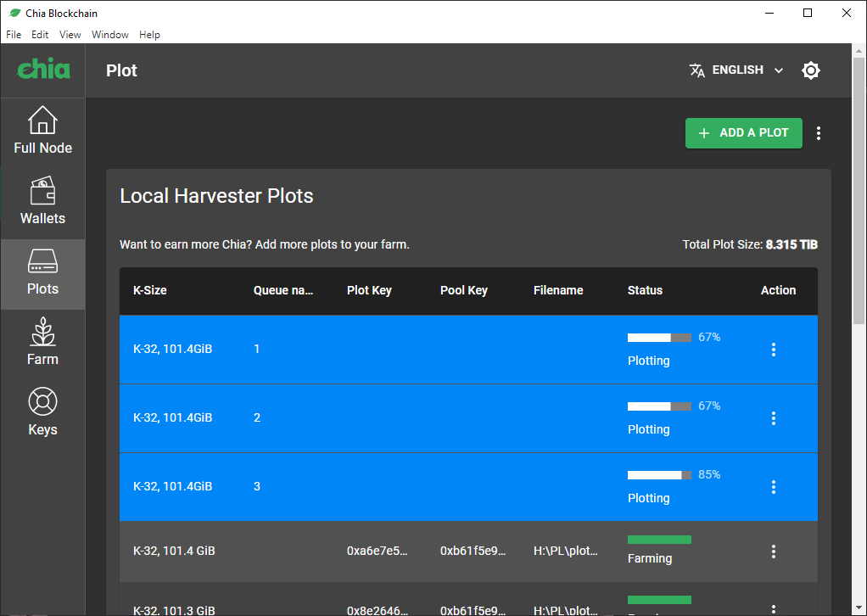Click K-32, 101.4GiB in queue 3 row

tap(172, 486)
